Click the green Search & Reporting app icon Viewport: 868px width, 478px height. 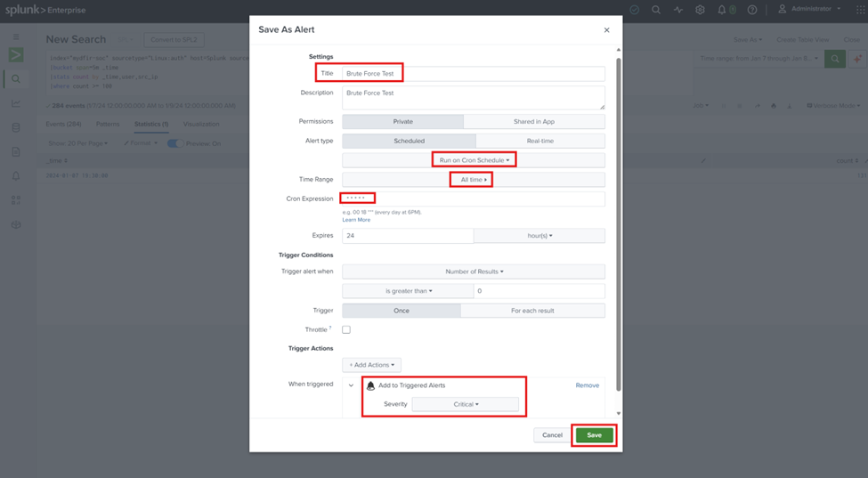coord(16,55)
